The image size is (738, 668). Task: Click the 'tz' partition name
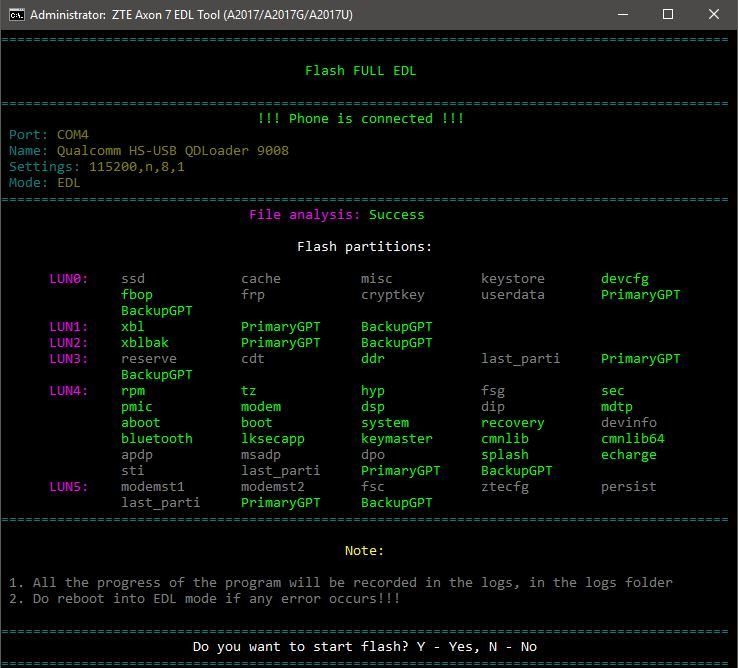(x=249, y=391)
